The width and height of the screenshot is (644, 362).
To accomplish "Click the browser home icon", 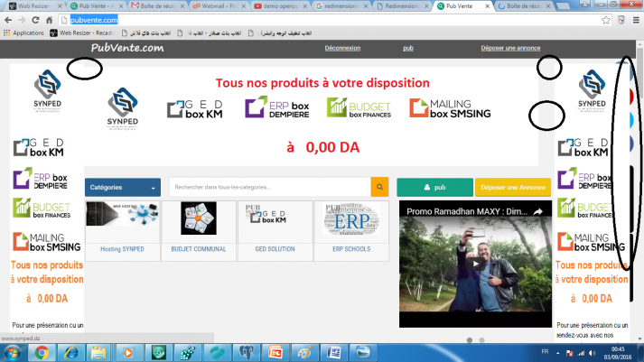I will (x=50, y=20).
